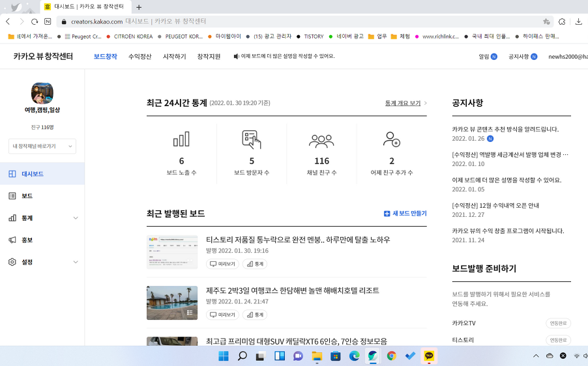Click the 카카오 뷰 창작센터 logo

(x=43, y=57)
